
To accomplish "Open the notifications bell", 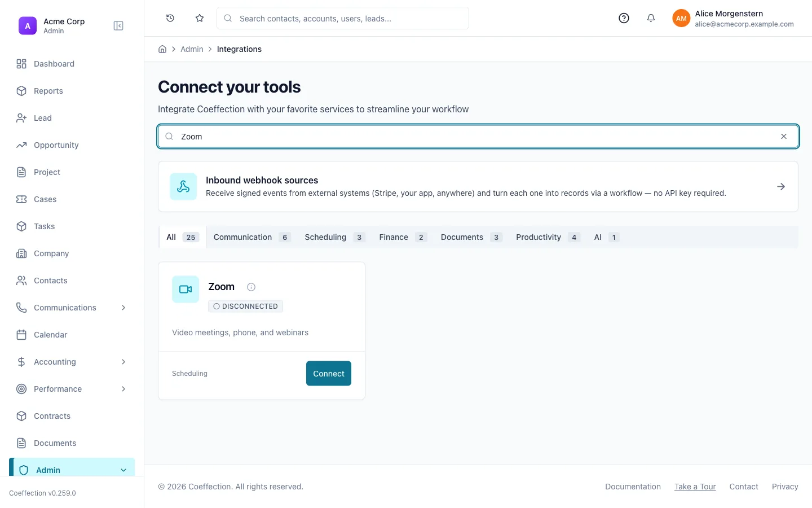I will coord(651,18).
